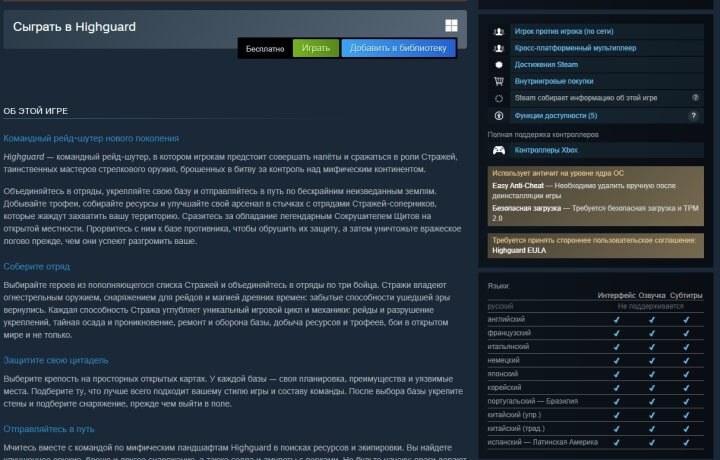Click the Языки label above language table
The image size is (720, 460).
coord(499,286)
